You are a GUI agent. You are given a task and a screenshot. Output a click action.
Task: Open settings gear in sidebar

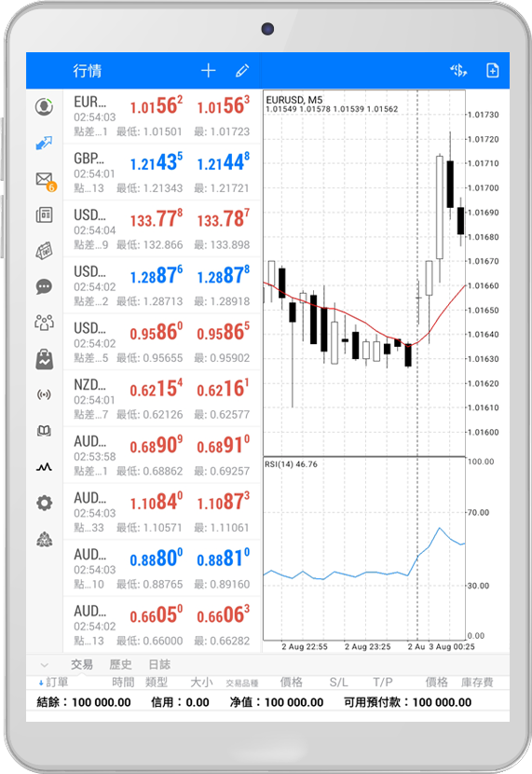click(x=44, y=503)
